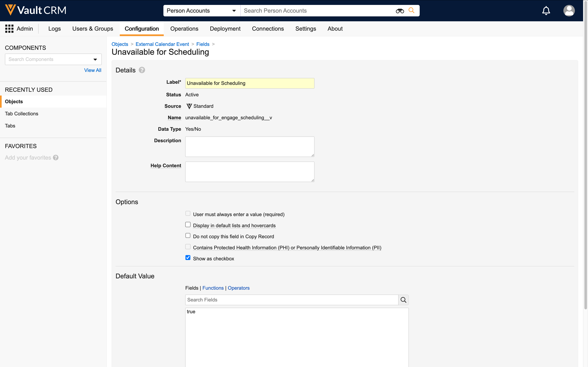Open the Functions link in Default Value
This screenshot has width=588, height=367.
(213, 288)
